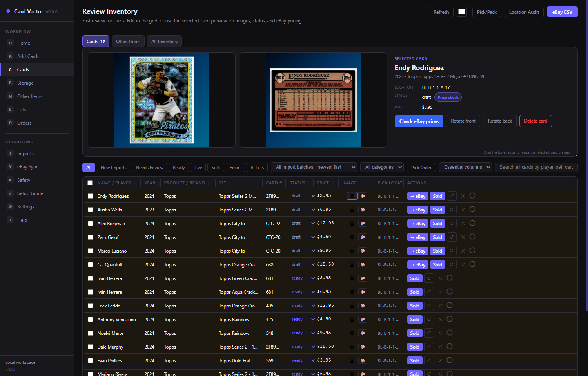
Task: Open the Essential columns dropdown
Action: [x=465, y=167]
